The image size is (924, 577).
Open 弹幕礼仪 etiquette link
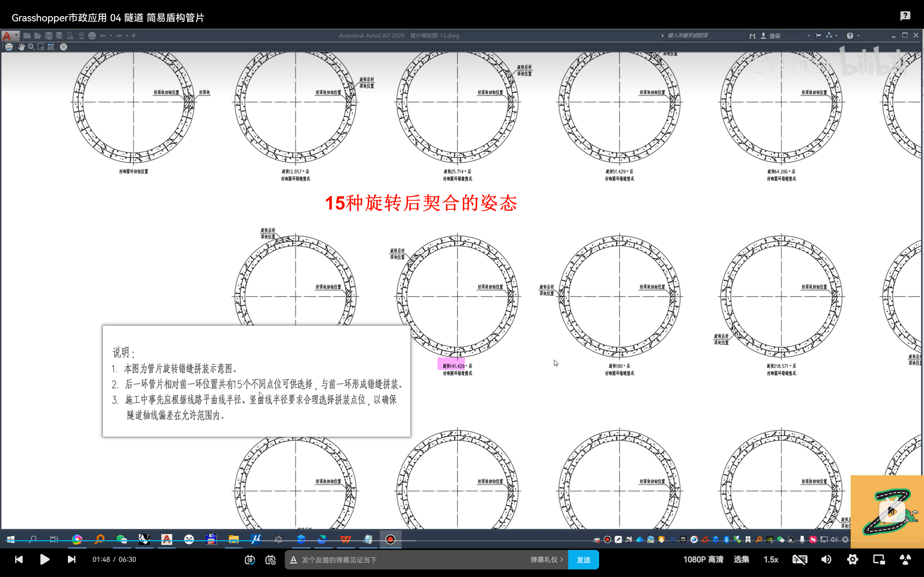546,560
